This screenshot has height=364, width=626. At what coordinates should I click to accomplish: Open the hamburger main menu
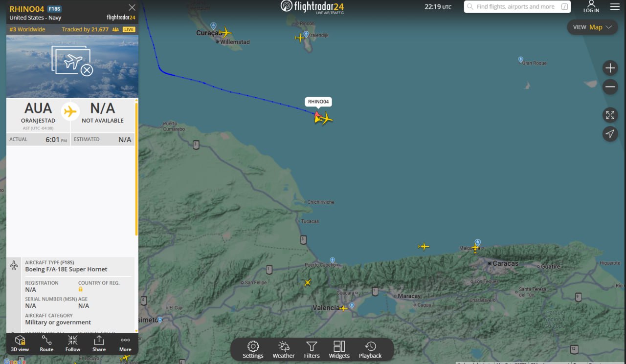click(x=615, y=7)
